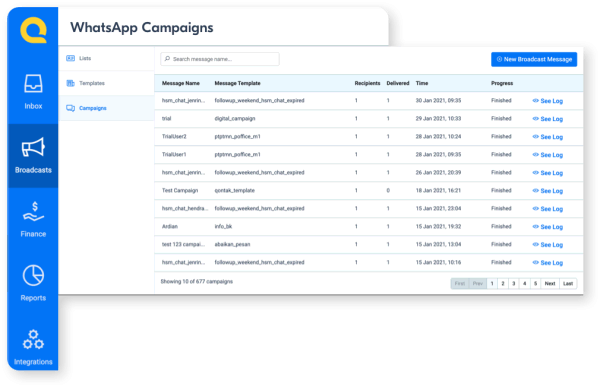
Task: Go to page 4
Action: (x=525, y=284)
